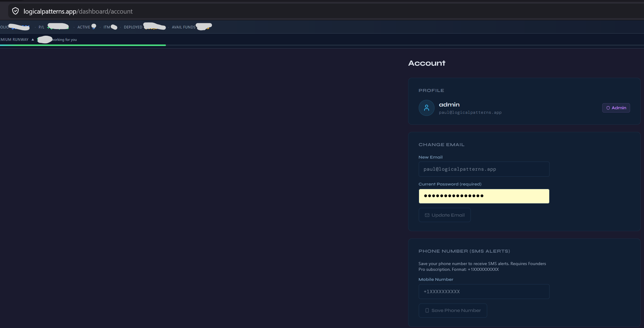This screenshot has height=328, width=644.
Task: Click the Current Password field
Action: [x=484, y=196]
